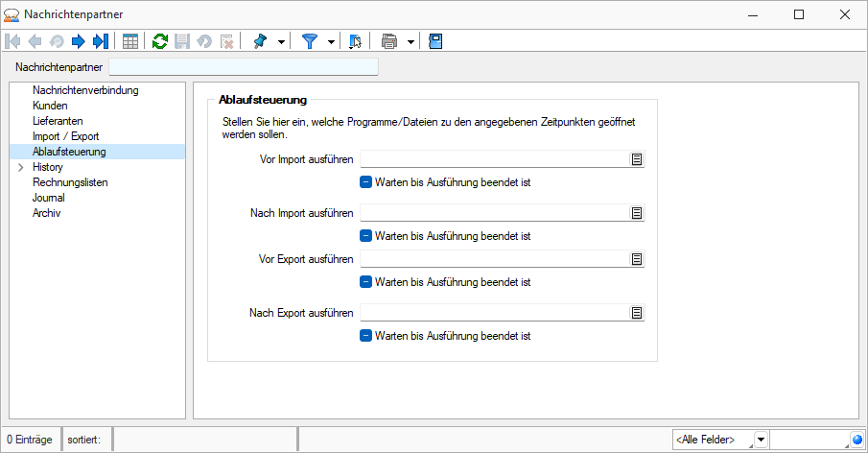Select History in the tree

(x=48, y=167)
